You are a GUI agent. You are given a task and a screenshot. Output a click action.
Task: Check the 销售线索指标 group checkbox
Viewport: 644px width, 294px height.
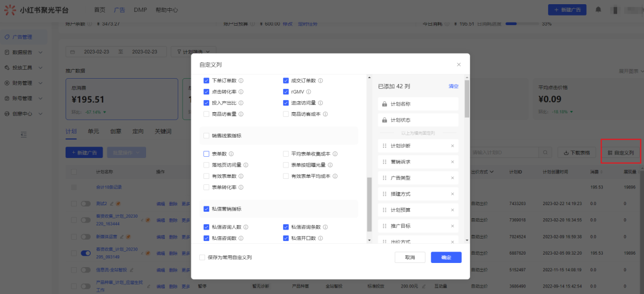point(206,135)
